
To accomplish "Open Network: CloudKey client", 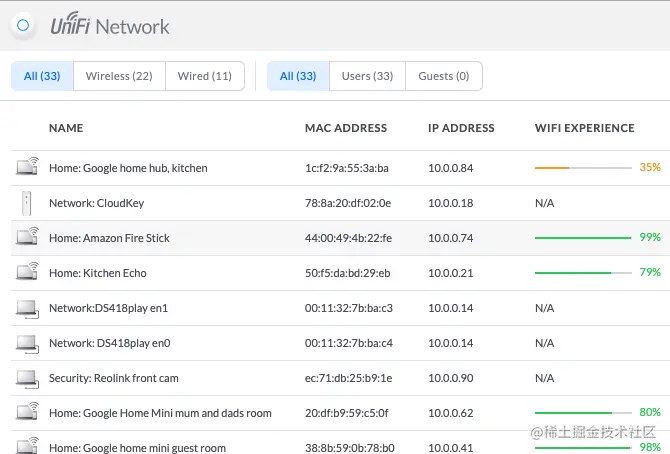I will (x=97, y=203).
